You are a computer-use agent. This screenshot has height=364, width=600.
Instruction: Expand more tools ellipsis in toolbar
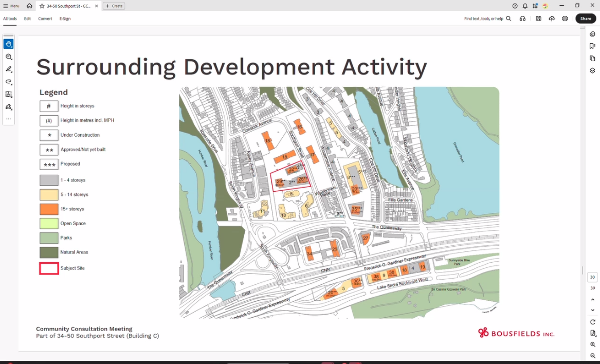[x=8, y=119]
